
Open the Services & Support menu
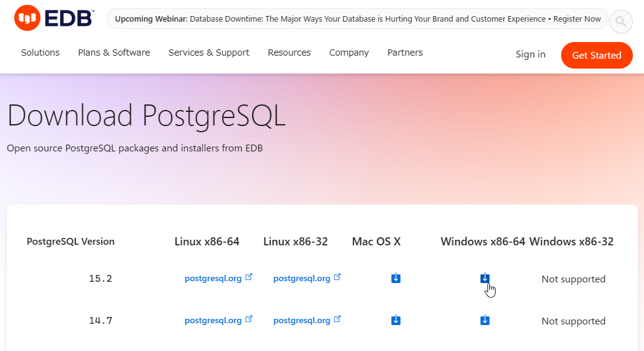(208, 53)
